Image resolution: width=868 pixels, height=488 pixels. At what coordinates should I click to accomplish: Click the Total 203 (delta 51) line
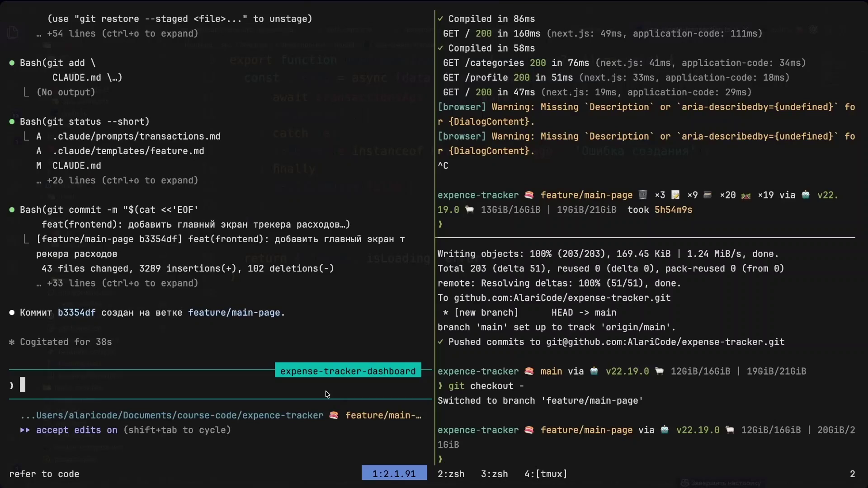tap(611, 268)
